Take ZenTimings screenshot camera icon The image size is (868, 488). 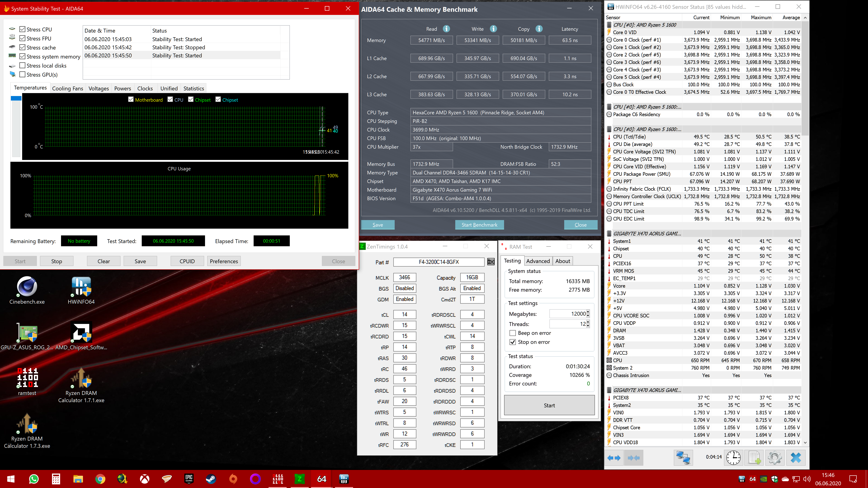tap(491, 262)
